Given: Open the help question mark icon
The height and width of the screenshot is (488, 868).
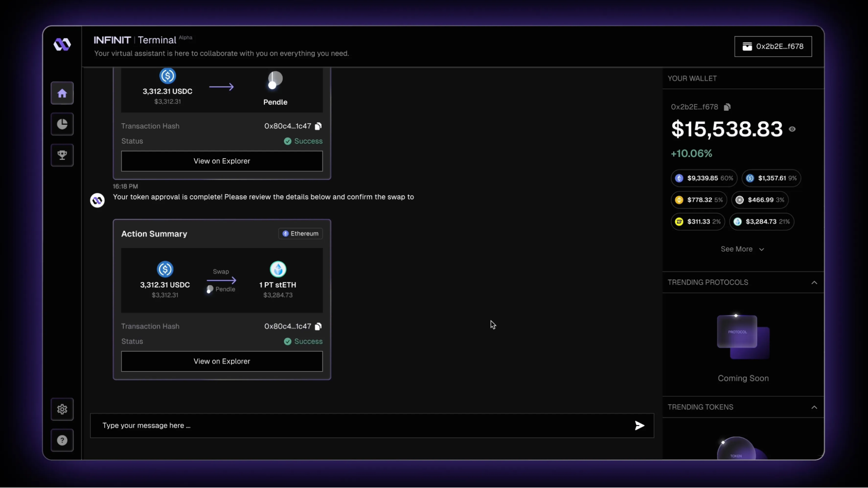Looking at the screenshot, I should 62,440.
